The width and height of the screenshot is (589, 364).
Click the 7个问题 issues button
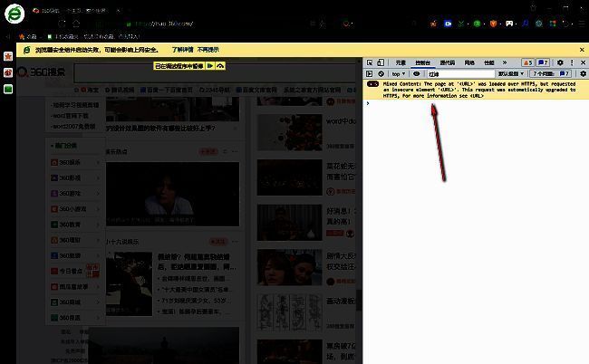click(552, 74)
